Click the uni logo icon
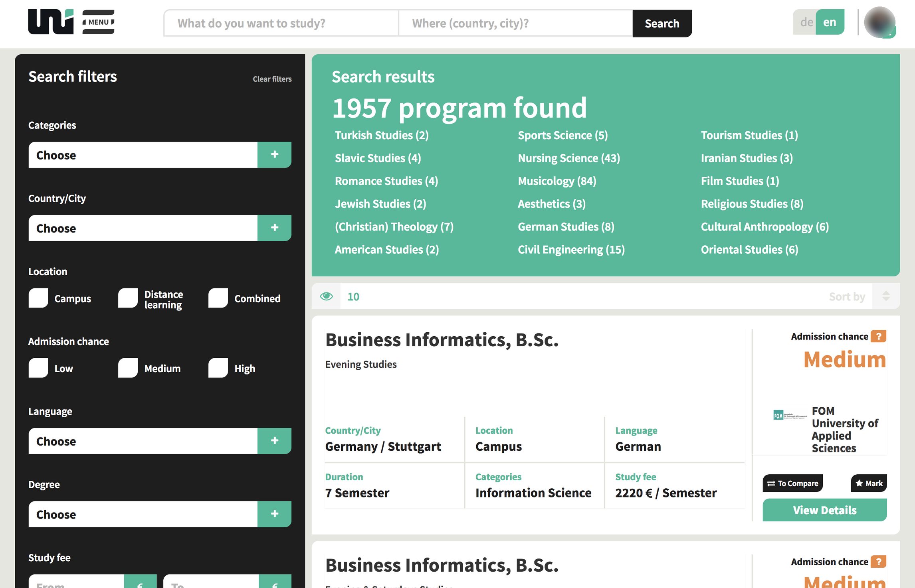This screenshot has width=915, height=588. pos(51,22)
